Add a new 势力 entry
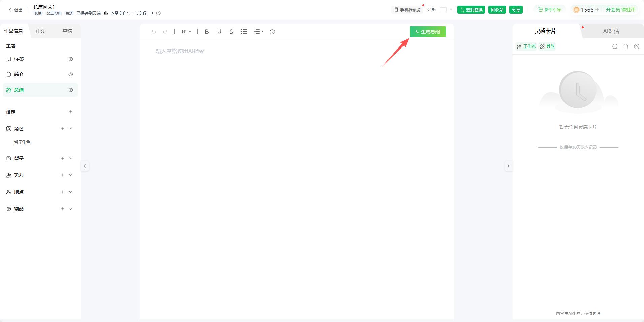 (63, 175)
